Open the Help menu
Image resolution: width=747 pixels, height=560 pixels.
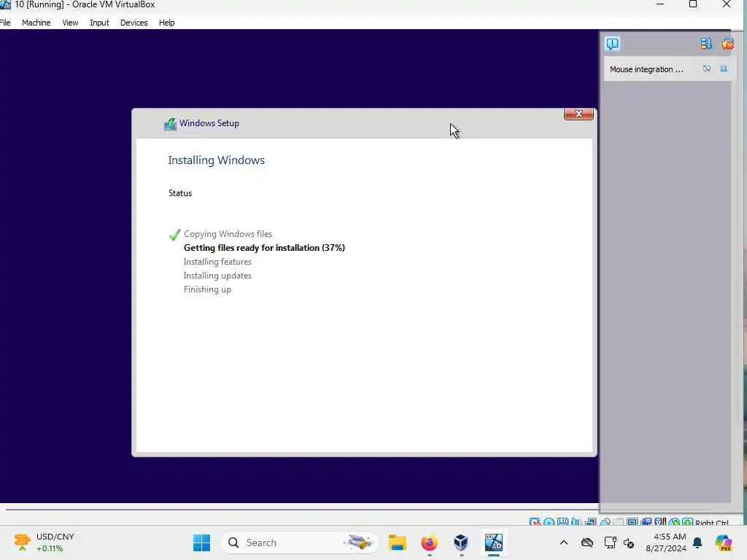[167, 23]
